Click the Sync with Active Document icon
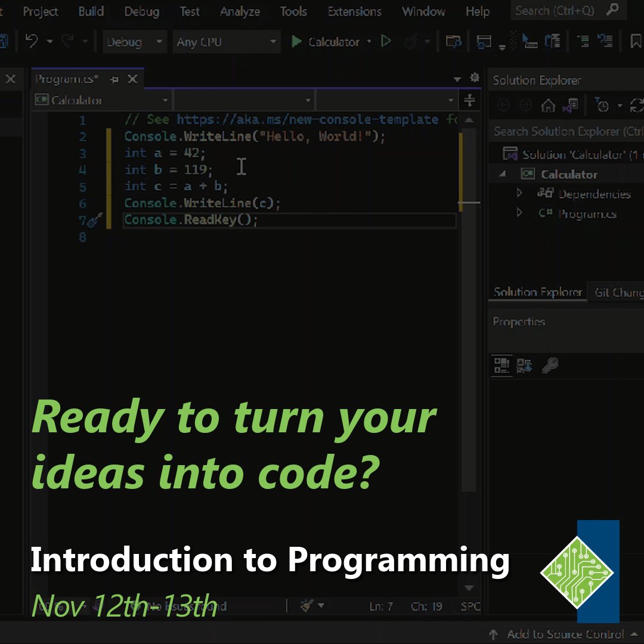The height and width of the screenshot is (644, 644). pyautogui.click(x=637, y=106)
